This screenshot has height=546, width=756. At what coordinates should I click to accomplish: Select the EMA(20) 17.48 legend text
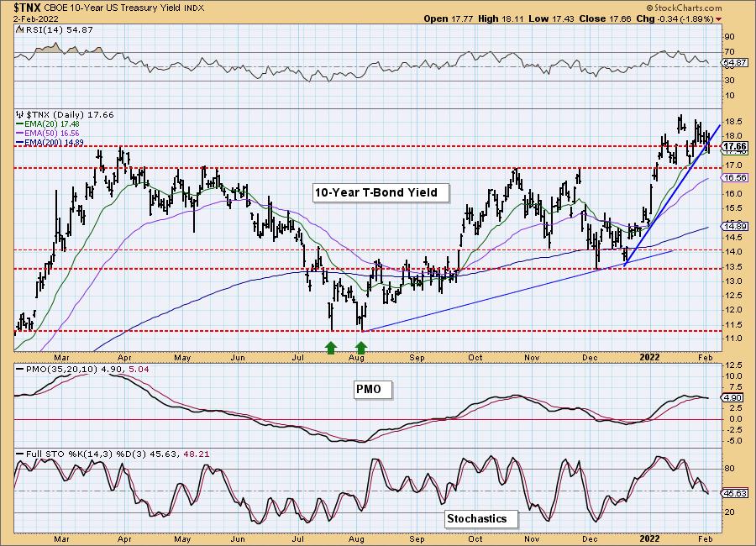51,124
